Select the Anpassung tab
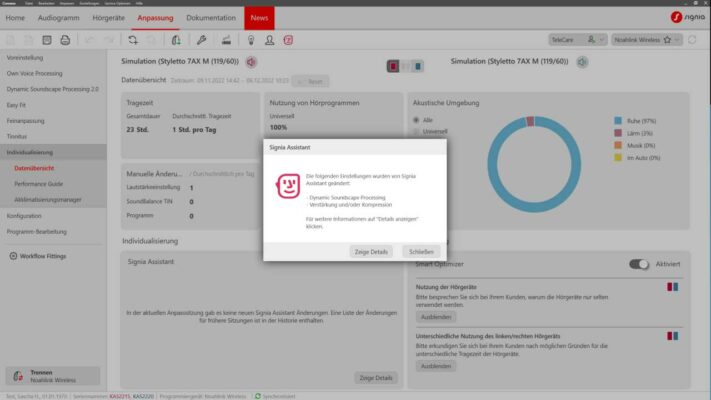The height and width of the screenshot is (400, 711). pos(156,18)
